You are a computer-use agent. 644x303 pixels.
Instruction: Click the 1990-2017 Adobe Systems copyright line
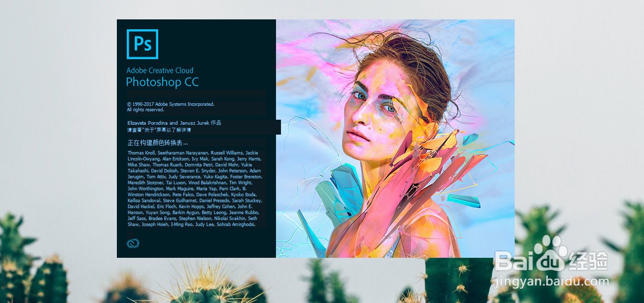tap(171, 104)
